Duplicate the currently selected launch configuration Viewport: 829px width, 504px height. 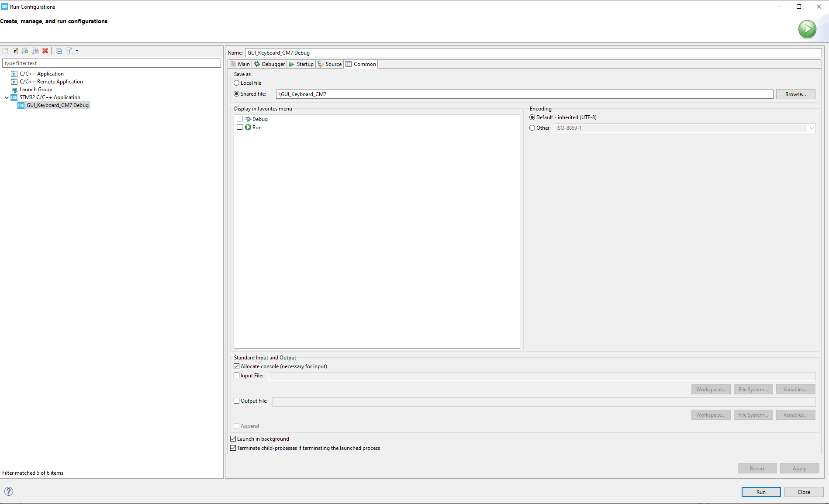tap(35, 51)
